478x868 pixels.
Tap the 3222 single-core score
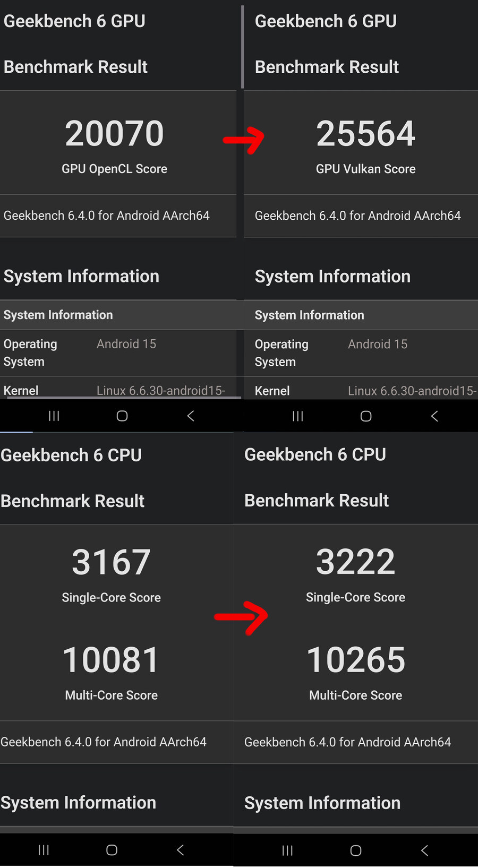pos(355,562)
